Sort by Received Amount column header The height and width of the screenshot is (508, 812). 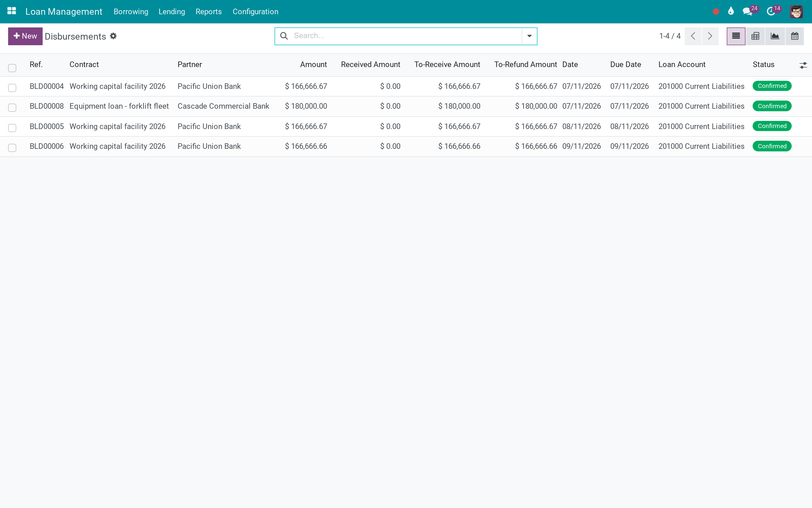[370, 65]
